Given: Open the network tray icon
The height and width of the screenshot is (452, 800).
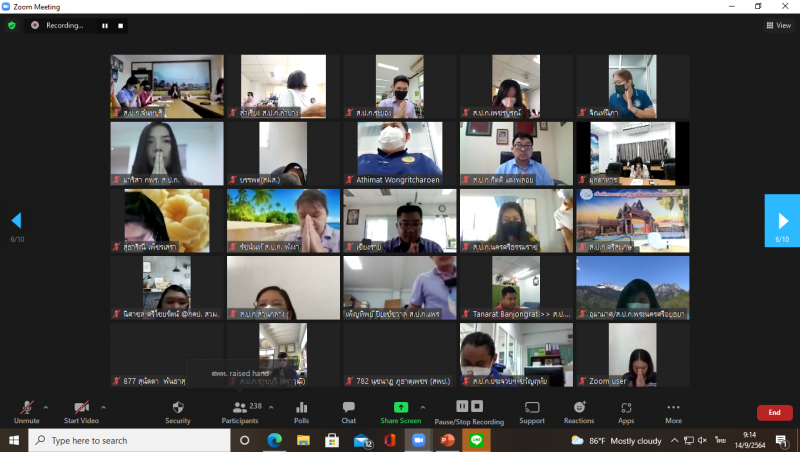Looking at the screenshot, I should pyautogui.click(x=689, y=440).
